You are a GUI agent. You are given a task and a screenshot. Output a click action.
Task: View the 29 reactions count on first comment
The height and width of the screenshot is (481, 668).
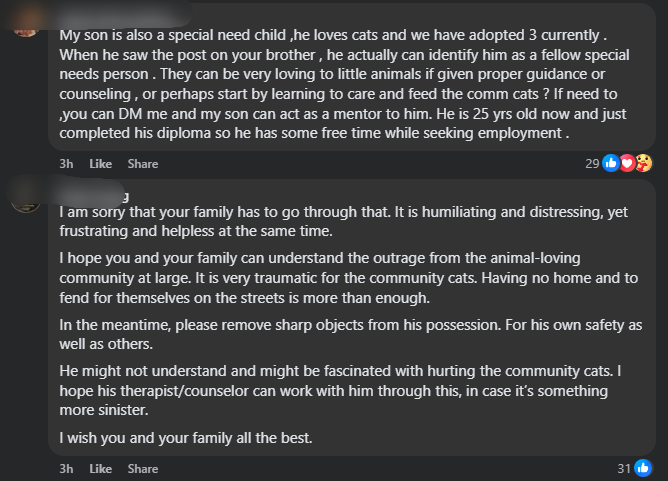592,164
